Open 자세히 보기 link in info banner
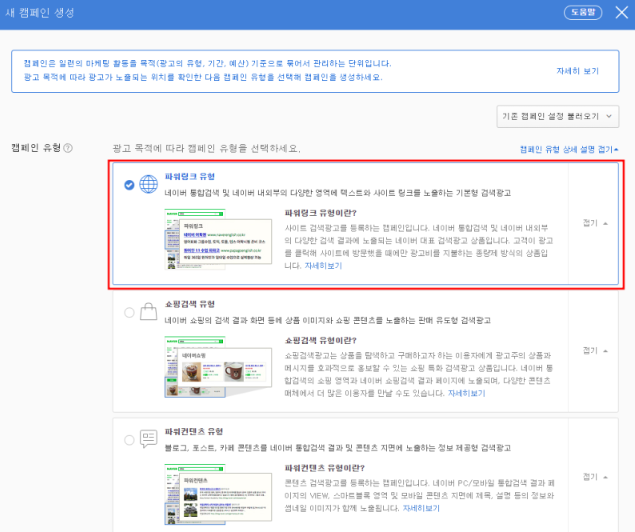The height and width of the screenshot is (532, 635). [577, 71]
